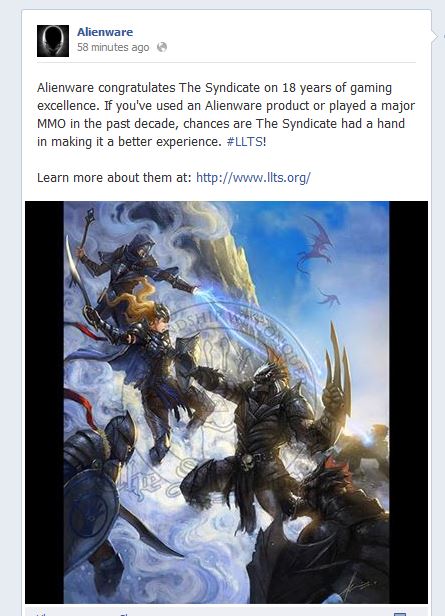Click the black bar right of artwork
The height and width of the screenshot is (616, 445).
(408, 402)
